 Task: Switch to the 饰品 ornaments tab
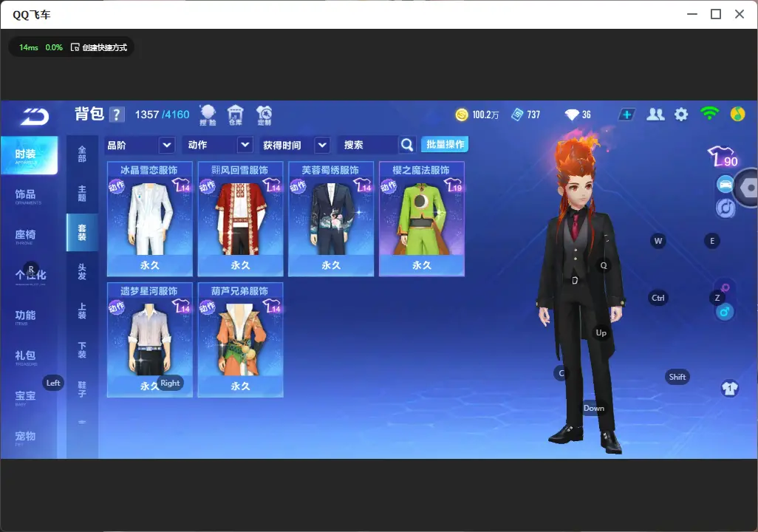(x=26, y=195)
